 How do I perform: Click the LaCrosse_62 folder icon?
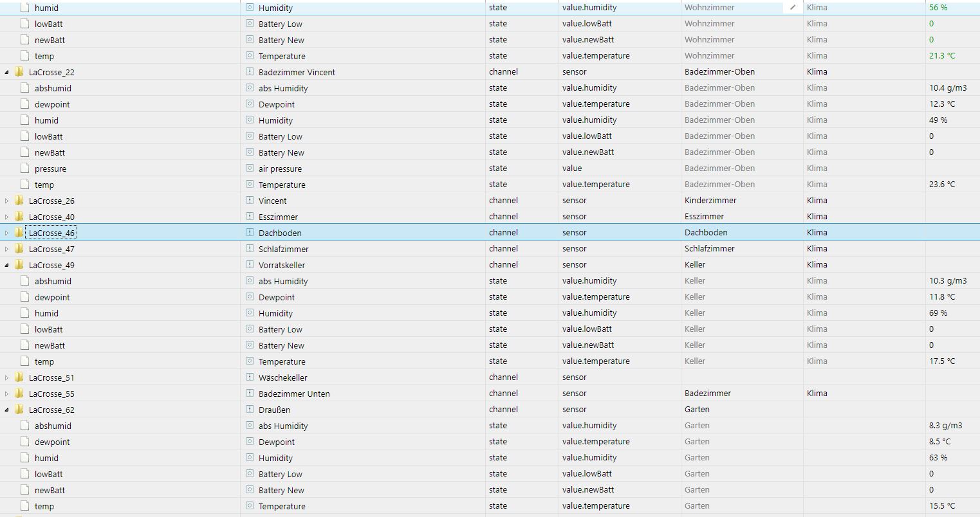coord(19,409)
